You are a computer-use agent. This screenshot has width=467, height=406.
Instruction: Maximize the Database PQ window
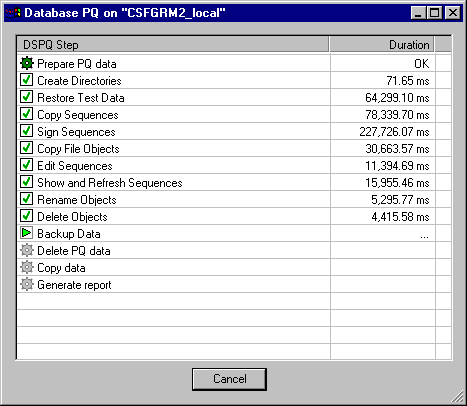click(435, 13)
